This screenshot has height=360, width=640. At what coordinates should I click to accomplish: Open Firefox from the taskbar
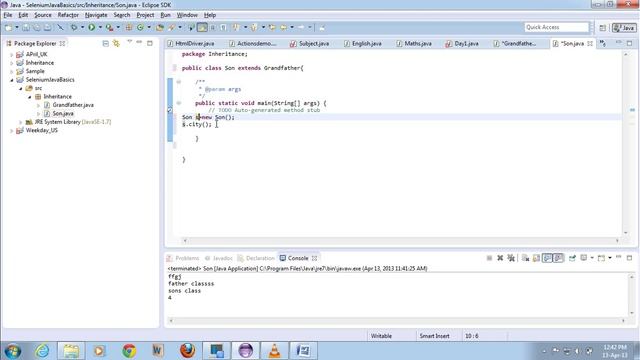click(187, 351)
